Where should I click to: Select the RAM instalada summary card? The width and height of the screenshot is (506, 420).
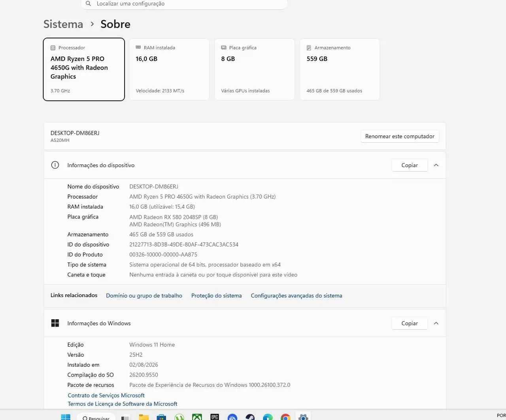(x=169, y=69)
